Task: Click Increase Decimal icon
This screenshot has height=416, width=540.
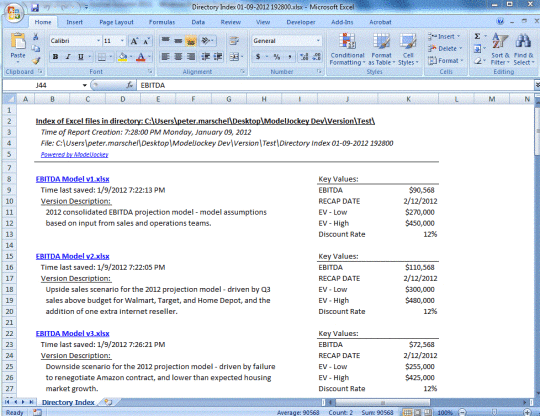Action: [x=304, y=57]
